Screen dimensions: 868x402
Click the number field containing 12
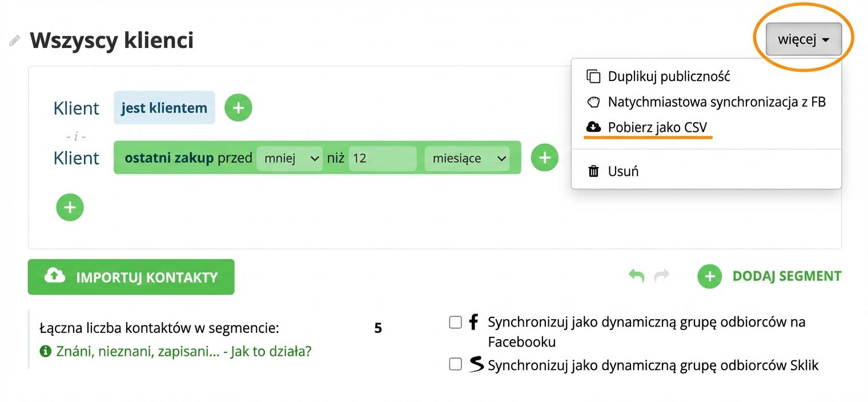pos(382,158)
